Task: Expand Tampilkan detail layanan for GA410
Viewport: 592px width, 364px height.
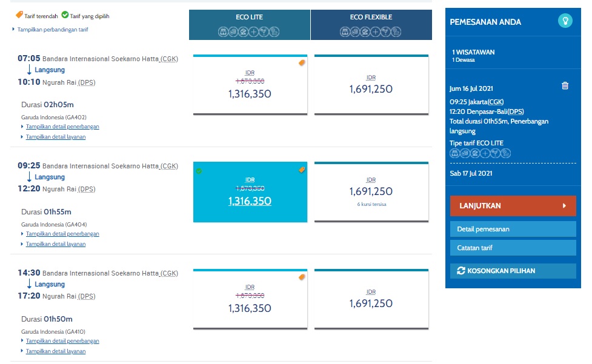Action: pos(56,351)
